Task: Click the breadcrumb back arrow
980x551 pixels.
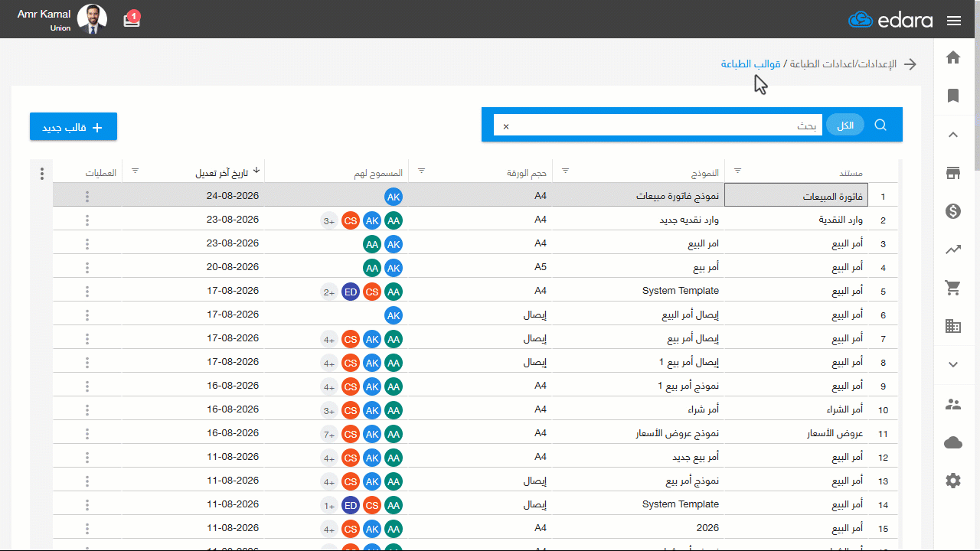Action: (x=910, y=64)
